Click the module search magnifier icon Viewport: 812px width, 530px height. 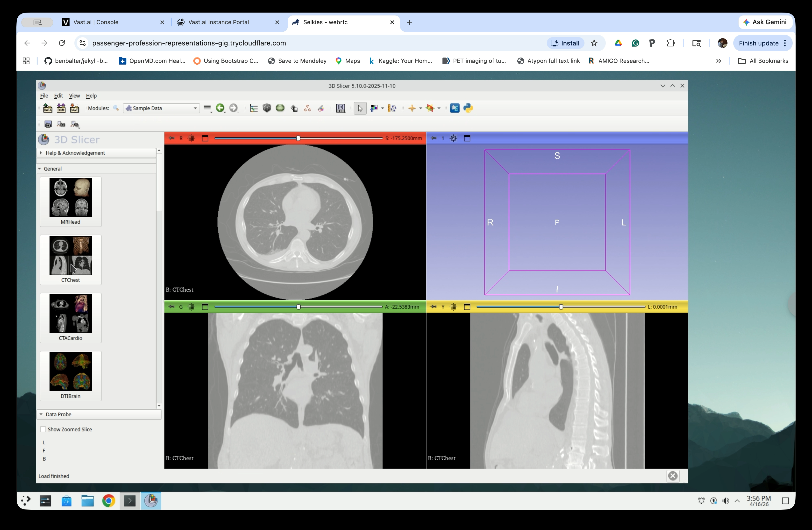pyautogui.click(x=116, y=108)
